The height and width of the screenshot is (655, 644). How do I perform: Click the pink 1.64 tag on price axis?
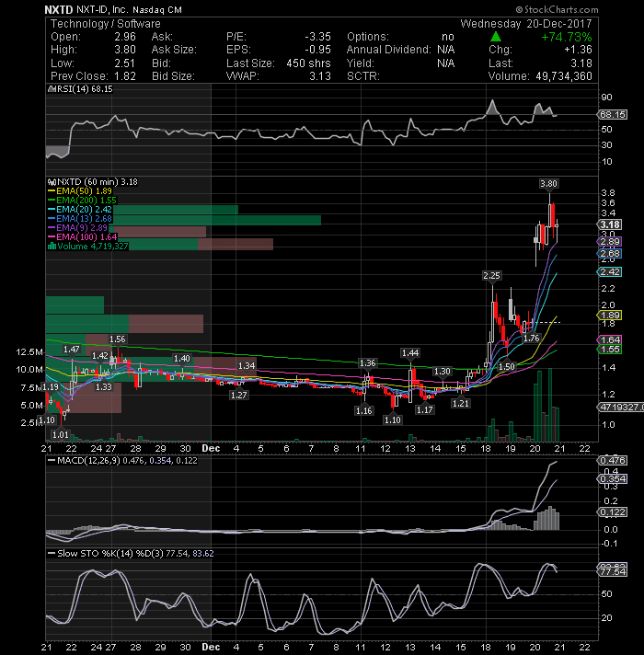click(610, 339)
